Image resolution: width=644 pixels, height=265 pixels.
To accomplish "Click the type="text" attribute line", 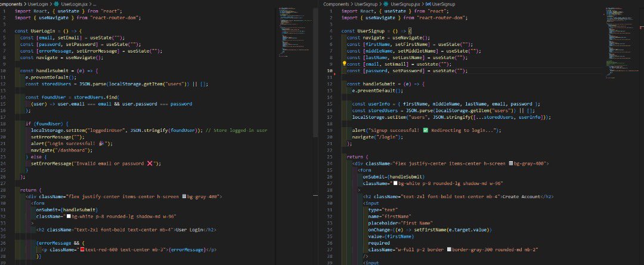I will (383, 210).
